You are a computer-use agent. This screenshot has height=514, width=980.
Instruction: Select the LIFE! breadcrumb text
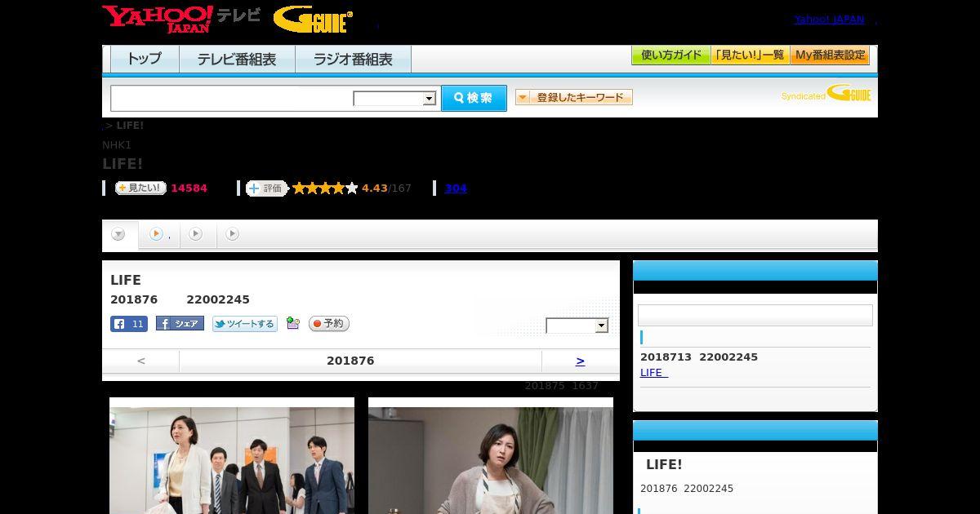[130, 126]
